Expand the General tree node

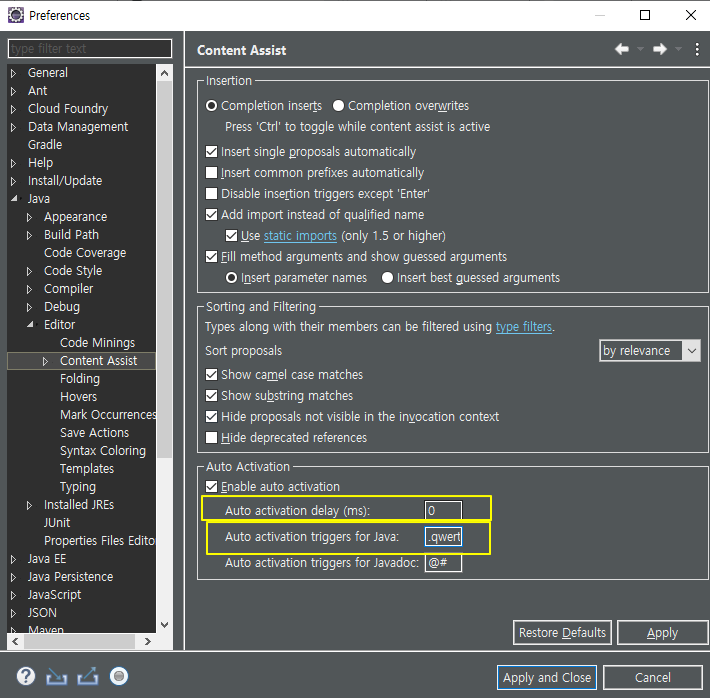point(14,73)
